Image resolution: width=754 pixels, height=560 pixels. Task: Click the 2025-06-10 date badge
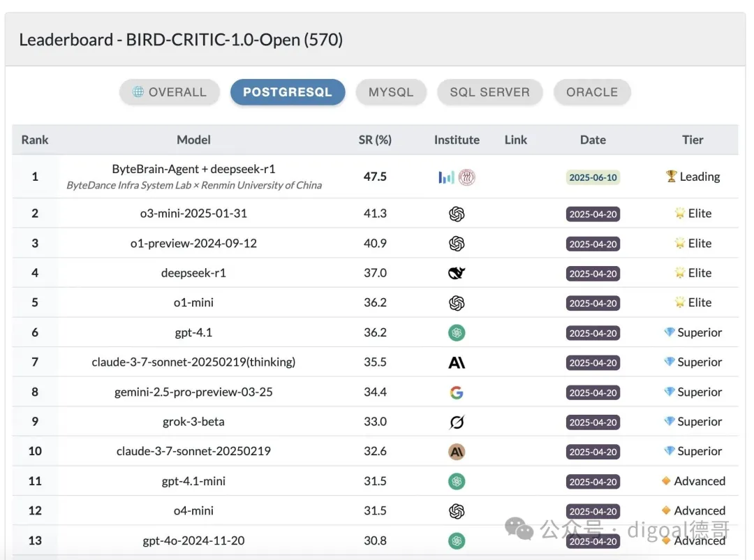[x=593, y=177]
